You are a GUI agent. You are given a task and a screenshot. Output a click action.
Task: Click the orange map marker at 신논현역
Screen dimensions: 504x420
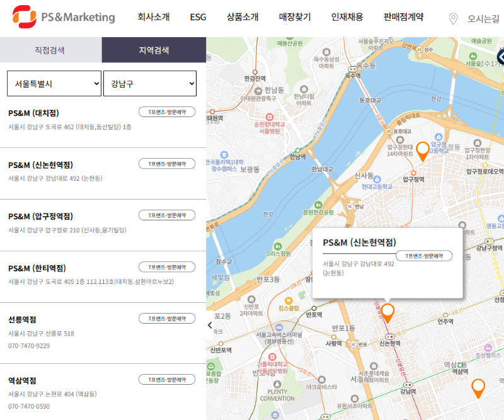[387, 313]
